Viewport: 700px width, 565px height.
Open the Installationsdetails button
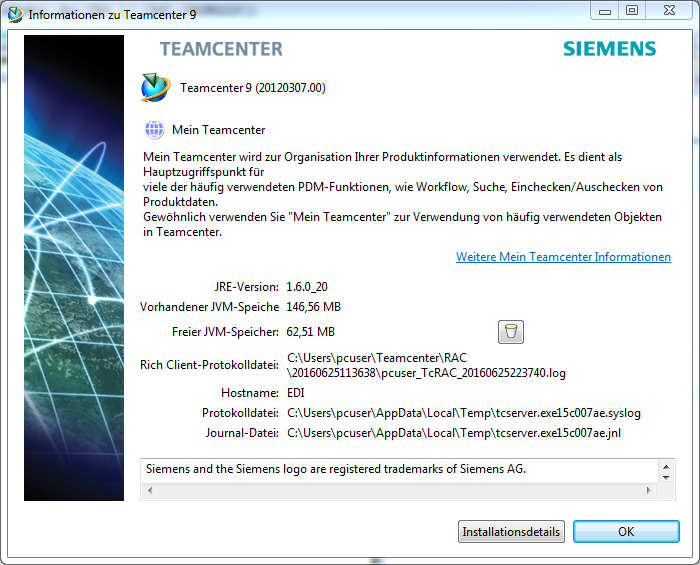click(511, 532)
